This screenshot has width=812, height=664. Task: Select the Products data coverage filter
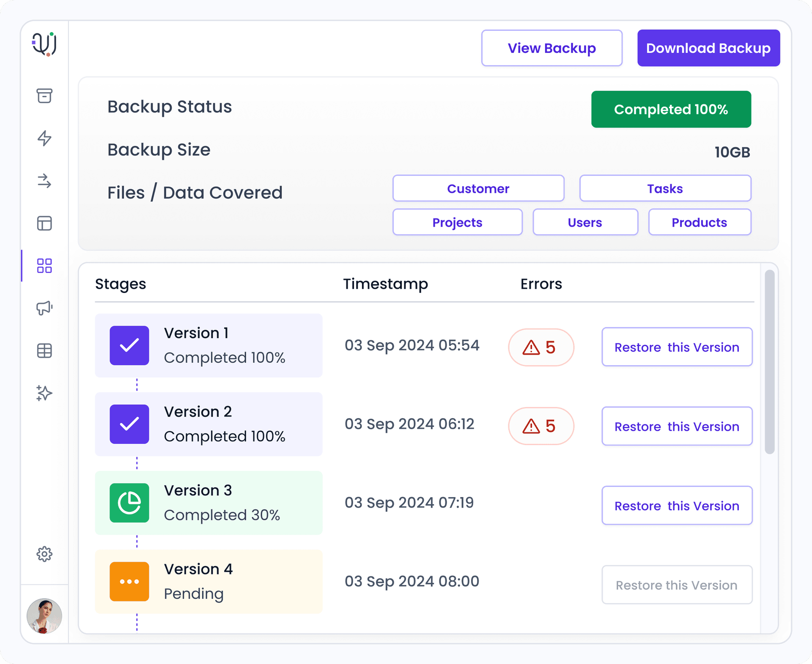[x=700, y=222]
